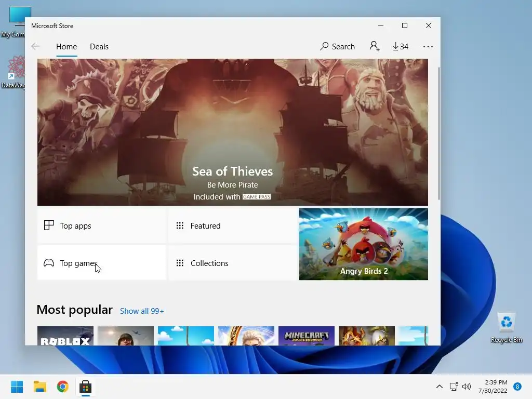Open the Collections tile
Image resolution: width=532 pixels, height=399 pixels.
[232, 263]
